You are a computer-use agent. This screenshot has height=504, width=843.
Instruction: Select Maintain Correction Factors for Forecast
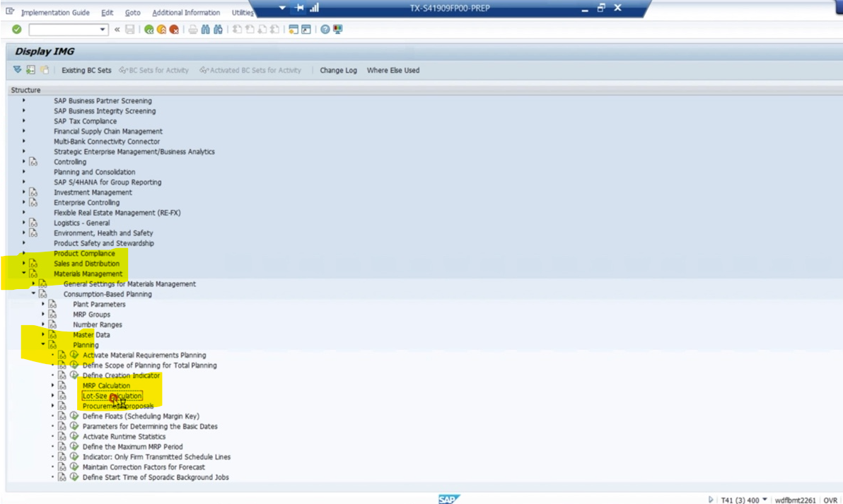[x=144, y=467]
